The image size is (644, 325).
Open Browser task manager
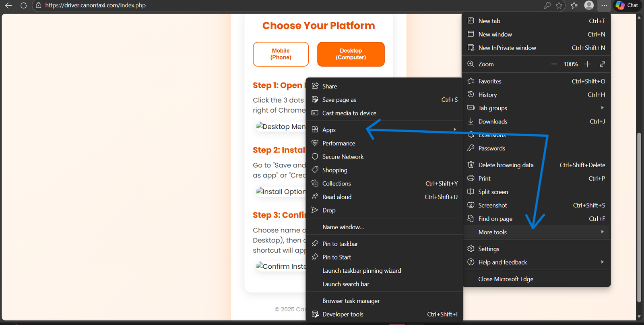pyautogui.click(x=384, y=301)
